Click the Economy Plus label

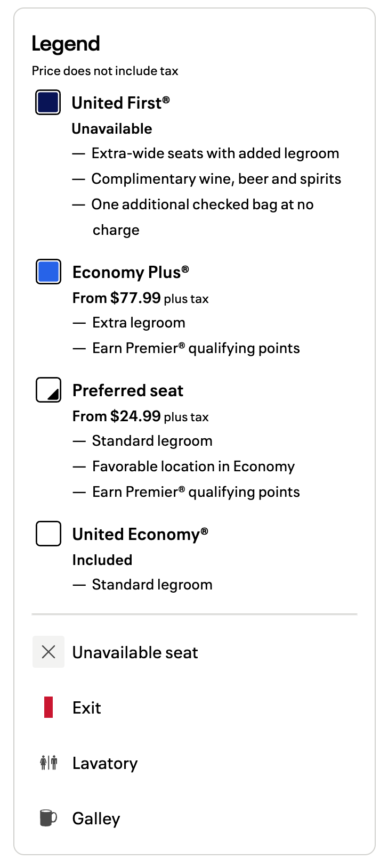pos(131,272)
